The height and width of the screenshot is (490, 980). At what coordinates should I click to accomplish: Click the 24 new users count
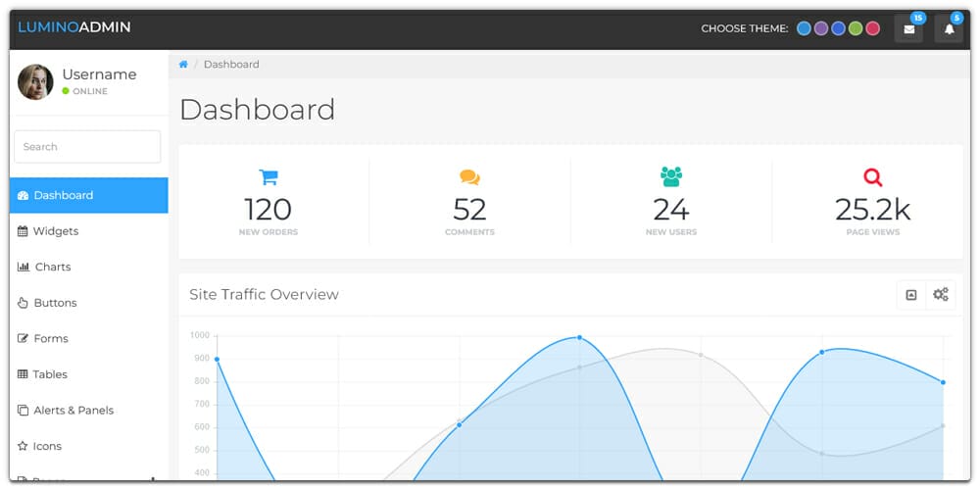pyautogui.click(x=671, y=210)
